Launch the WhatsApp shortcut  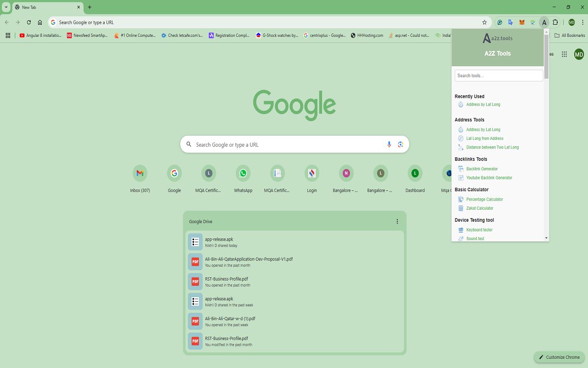[243, 173]
